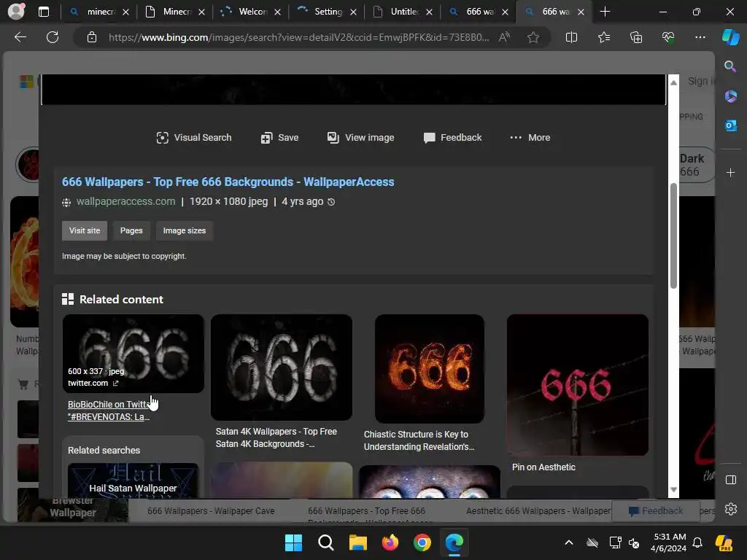Open Favorites list icon
This screenshot has width=747, height=560.
[x=603, y=37]
